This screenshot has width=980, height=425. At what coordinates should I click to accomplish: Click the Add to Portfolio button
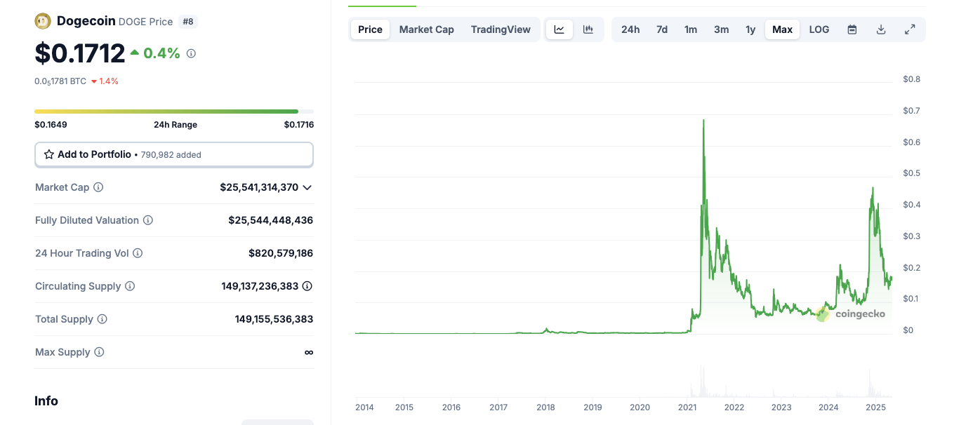pyautogui.click(x=174, y=154)
